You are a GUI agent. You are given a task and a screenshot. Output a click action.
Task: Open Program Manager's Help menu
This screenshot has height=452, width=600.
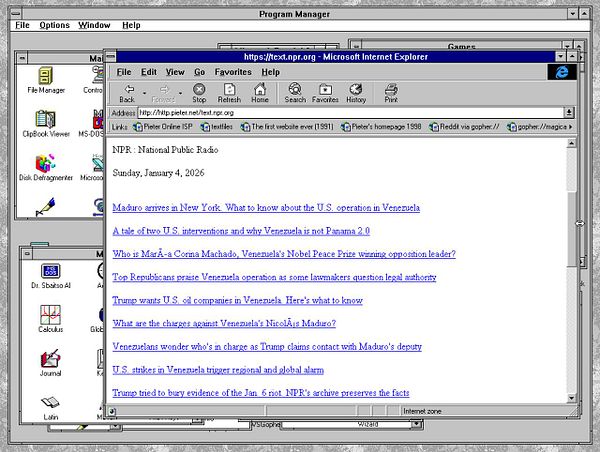coord(131,25)
